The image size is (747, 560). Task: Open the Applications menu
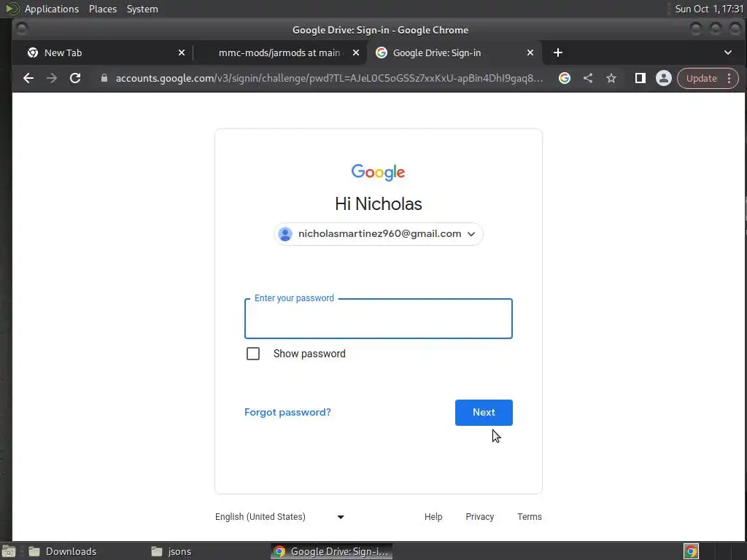tap(52, 9)
